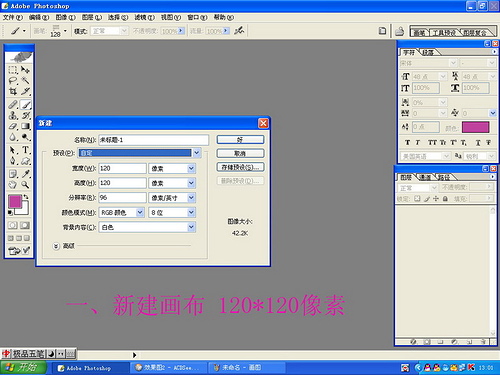The height and width of the screenshot is (375, 500).
Task: Select the Magic Wand tool
Action: click(x=25, y=80)
